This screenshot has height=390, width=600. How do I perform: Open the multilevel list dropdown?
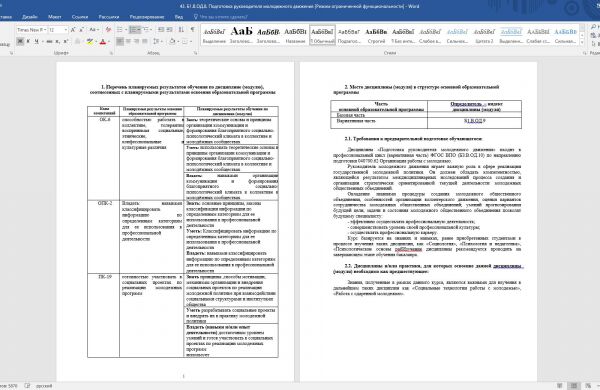(147, 29)
